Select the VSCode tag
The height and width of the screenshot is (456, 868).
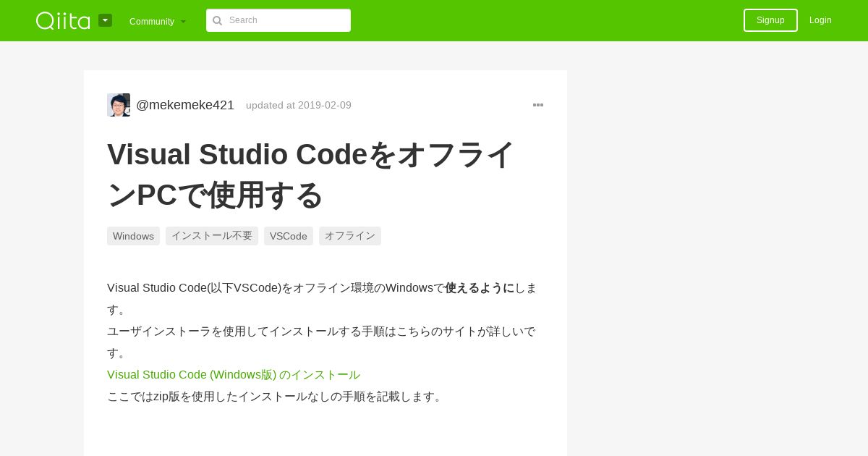pos(289,236)
